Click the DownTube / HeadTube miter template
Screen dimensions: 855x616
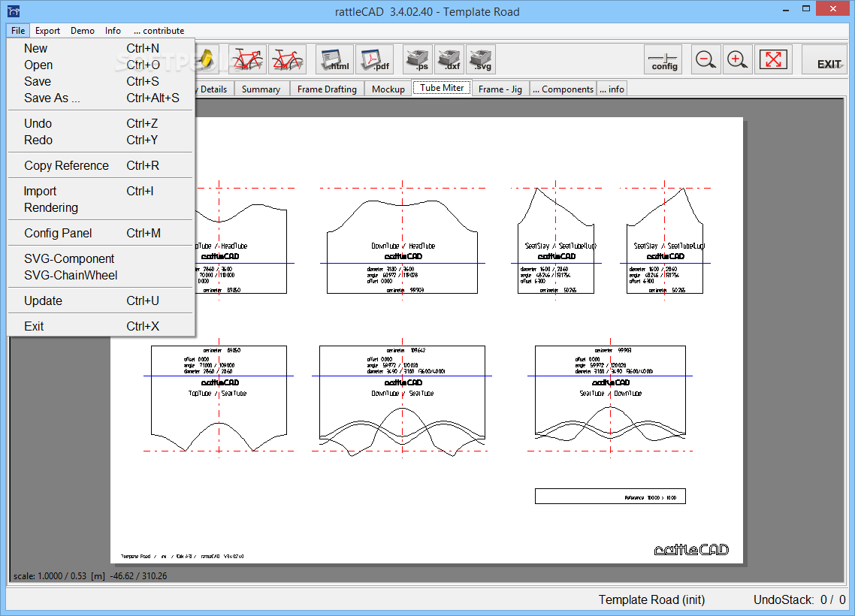coord(403,246)
